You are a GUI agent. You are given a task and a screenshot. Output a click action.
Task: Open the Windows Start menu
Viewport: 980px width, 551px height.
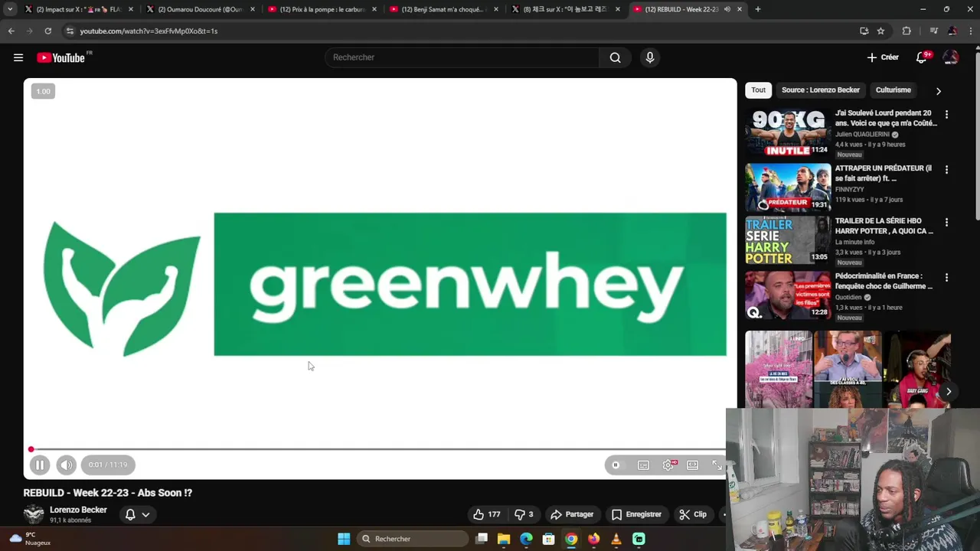[344, 539]
